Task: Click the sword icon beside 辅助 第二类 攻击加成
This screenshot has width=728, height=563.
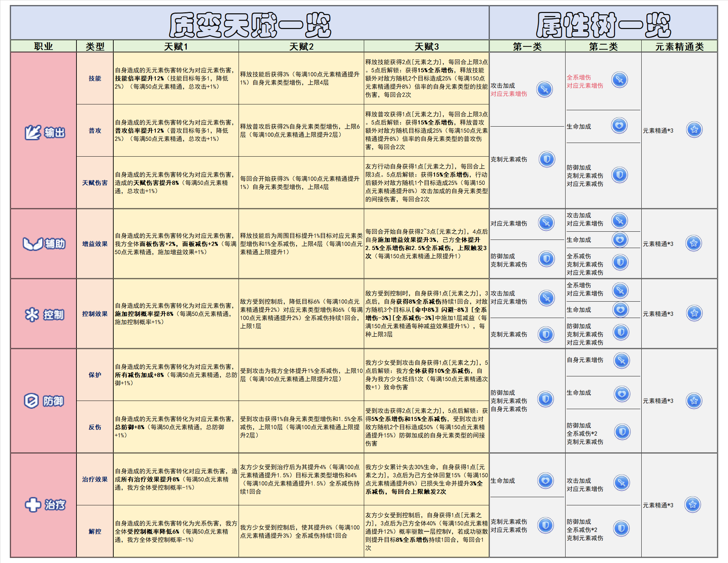Action: (x=620, y=220)
